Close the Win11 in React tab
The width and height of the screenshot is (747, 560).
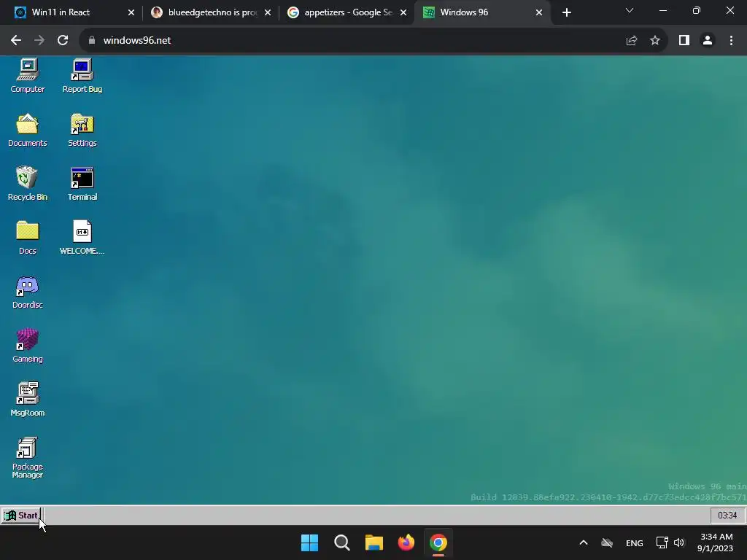pos(131,12)
